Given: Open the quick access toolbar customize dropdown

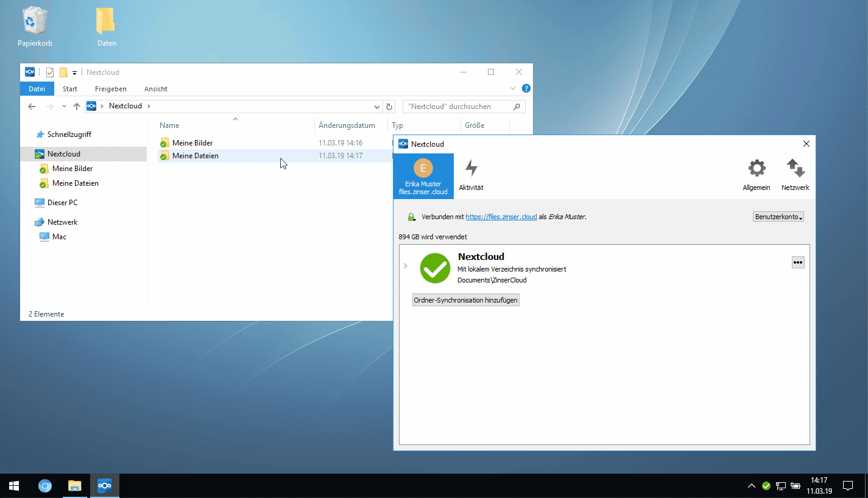Looking at the screenshot, I should tap(74, 72).
